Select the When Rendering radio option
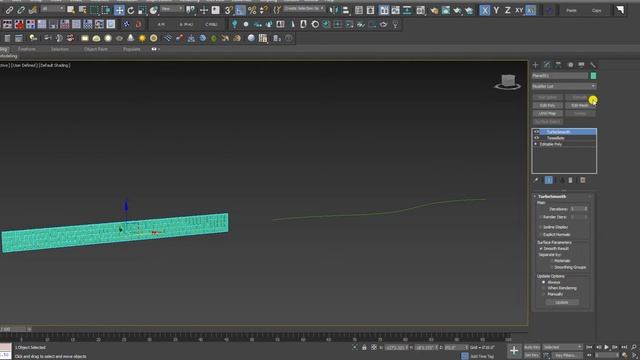 click(543, 288)
